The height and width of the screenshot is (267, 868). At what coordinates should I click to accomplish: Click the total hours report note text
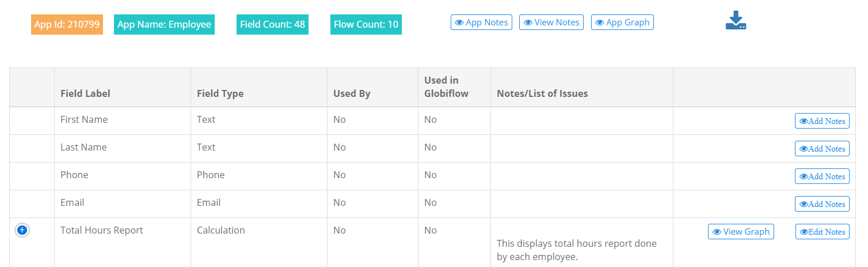[x=577, y=250]
